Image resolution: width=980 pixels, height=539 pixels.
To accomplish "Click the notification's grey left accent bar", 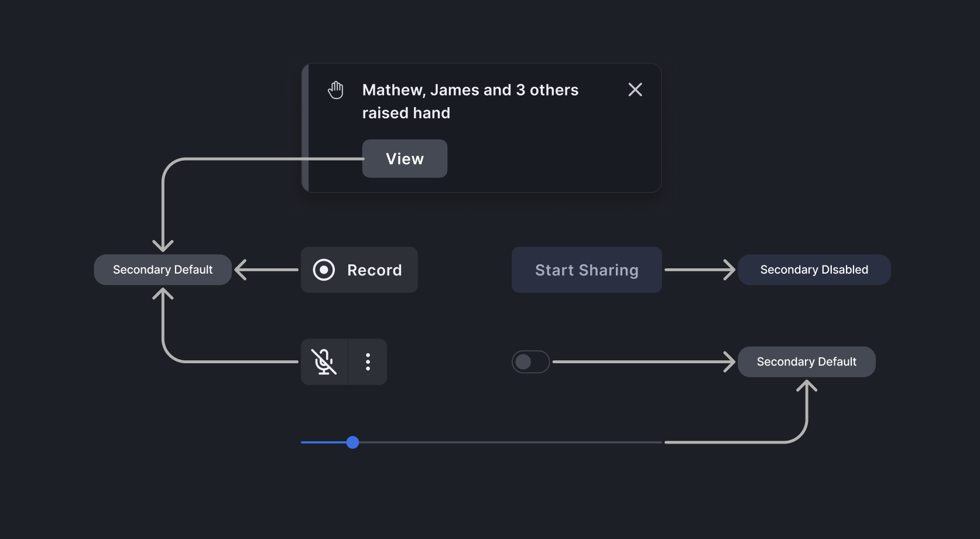I will tap(305, 128).
